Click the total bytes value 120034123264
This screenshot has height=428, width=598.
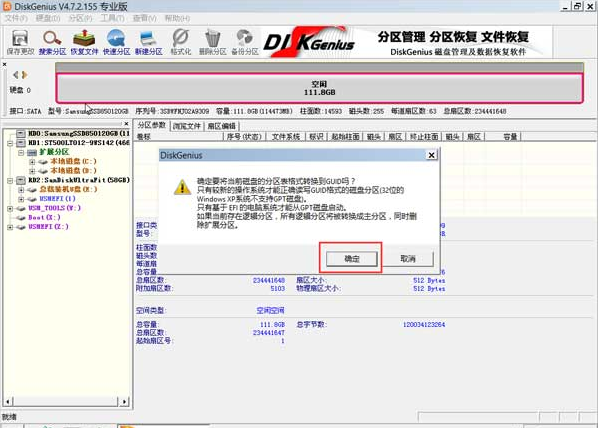click(424, 325)
